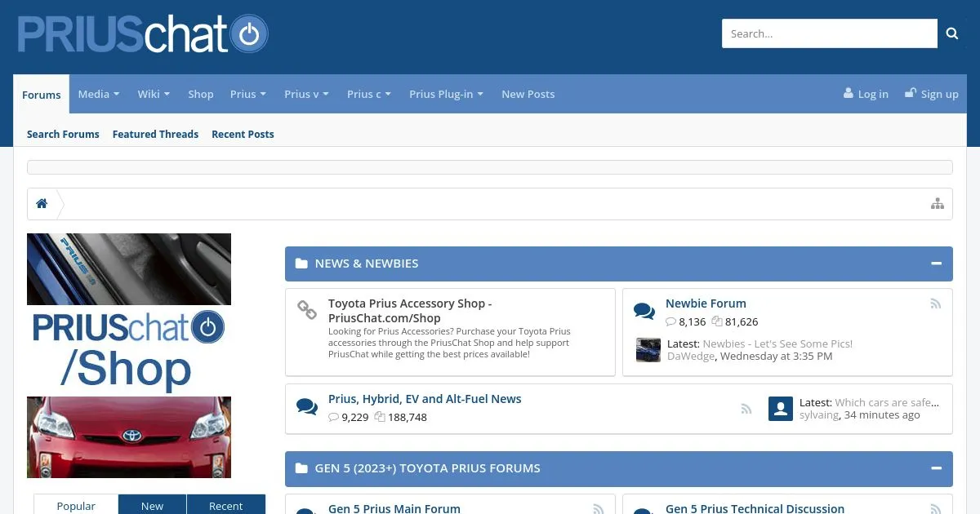Viewport: 980px width, 514px height.
Task: Click the Sign up lock icon
Action: 911,93
